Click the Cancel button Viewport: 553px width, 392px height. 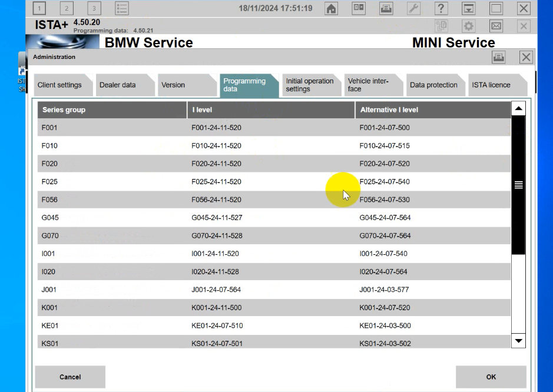(70, 377)
